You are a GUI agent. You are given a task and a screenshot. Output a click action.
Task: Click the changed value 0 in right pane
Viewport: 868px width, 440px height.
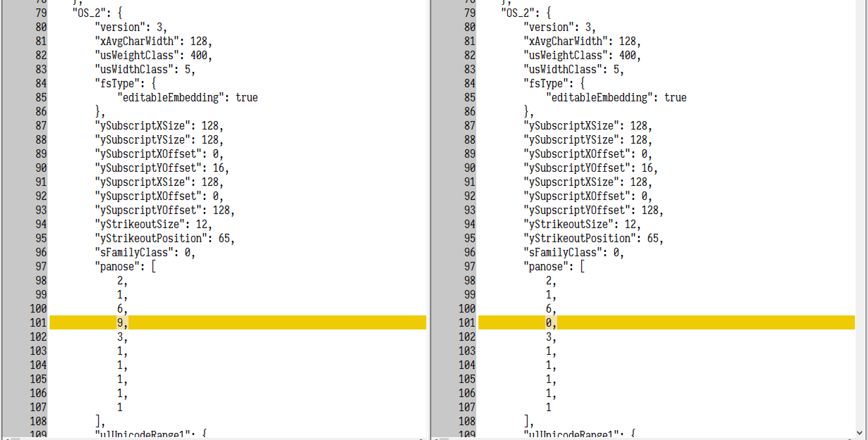[549, 322]
